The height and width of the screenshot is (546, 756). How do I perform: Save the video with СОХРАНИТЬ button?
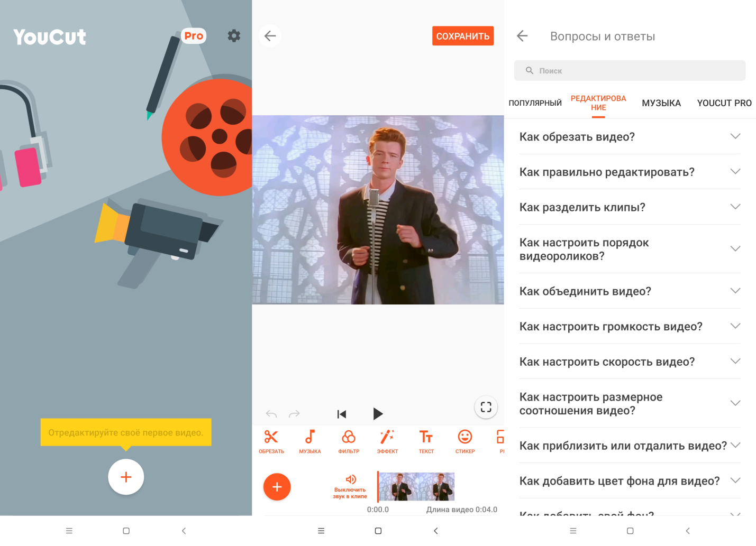coord(463,36)
